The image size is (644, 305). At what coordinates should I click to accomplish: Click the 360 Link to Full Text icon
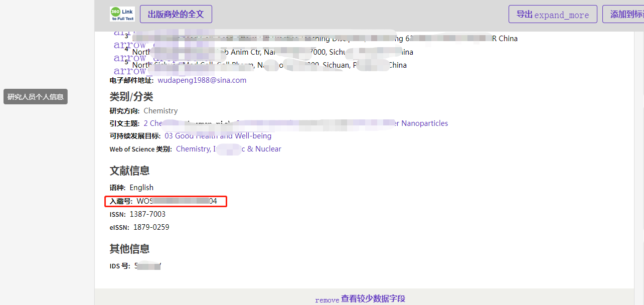point(122,14)
